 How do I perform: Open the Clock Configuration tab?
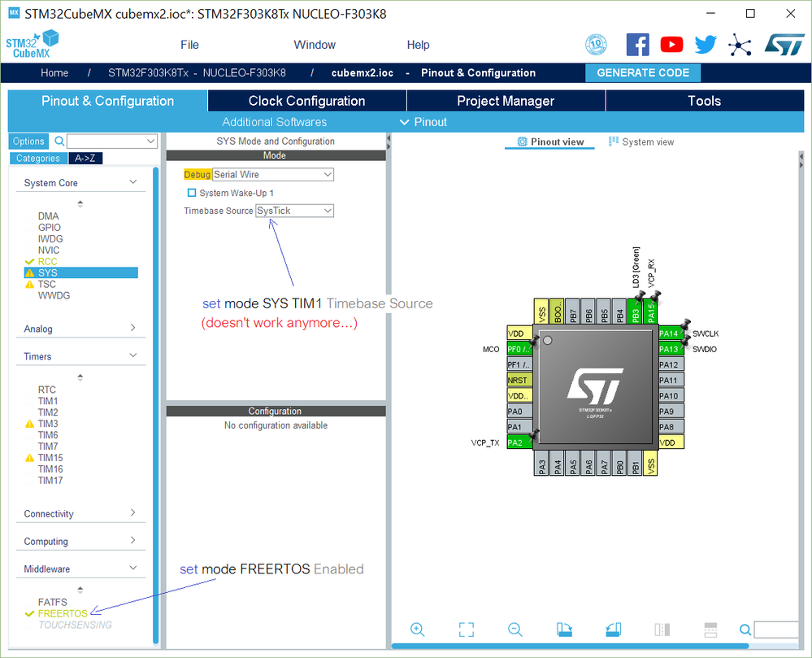pos(307,101)
